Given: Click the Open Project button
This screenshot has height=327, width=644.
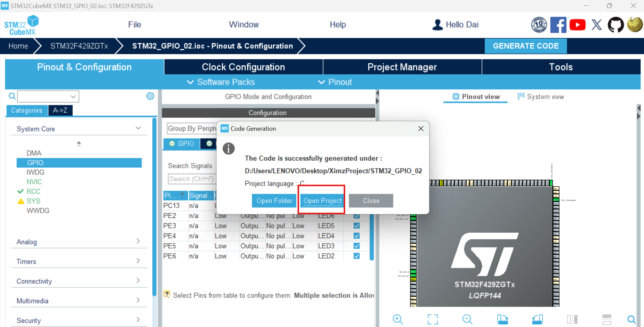Looking at the screenshot, I should (x=322, y=201).
